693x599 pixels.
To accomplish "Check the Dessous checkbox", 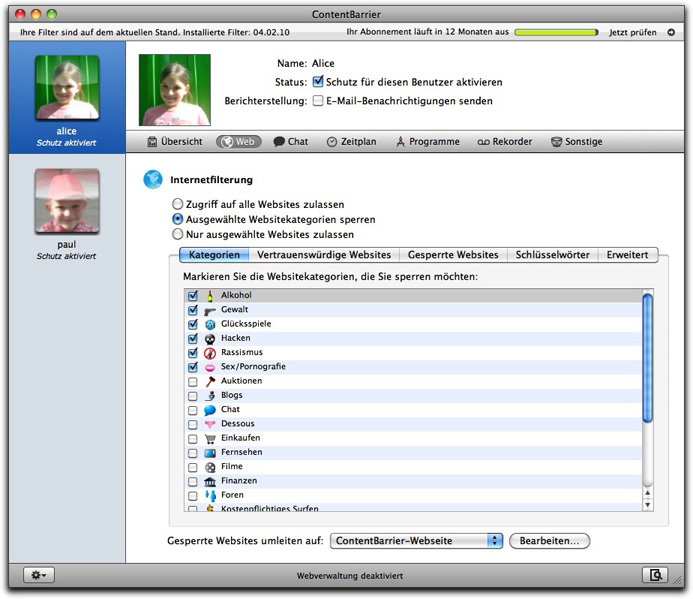I will click(193, 424).
